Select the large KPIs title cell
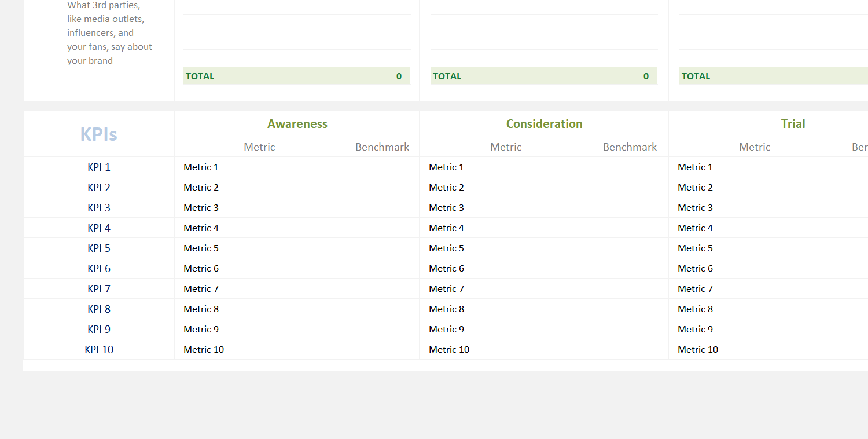Viewport: 868px width, 439px height. pyautogui.click(x=98, y=133)
